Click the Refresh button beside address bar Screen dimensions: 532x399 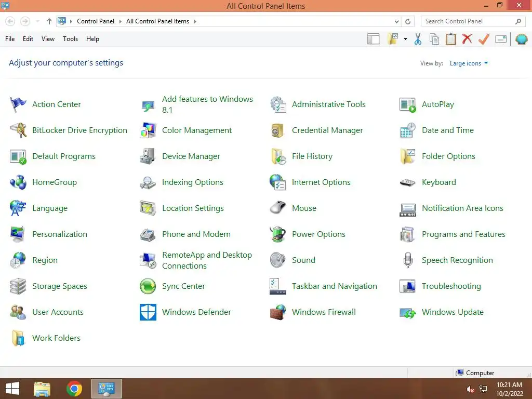408,21
